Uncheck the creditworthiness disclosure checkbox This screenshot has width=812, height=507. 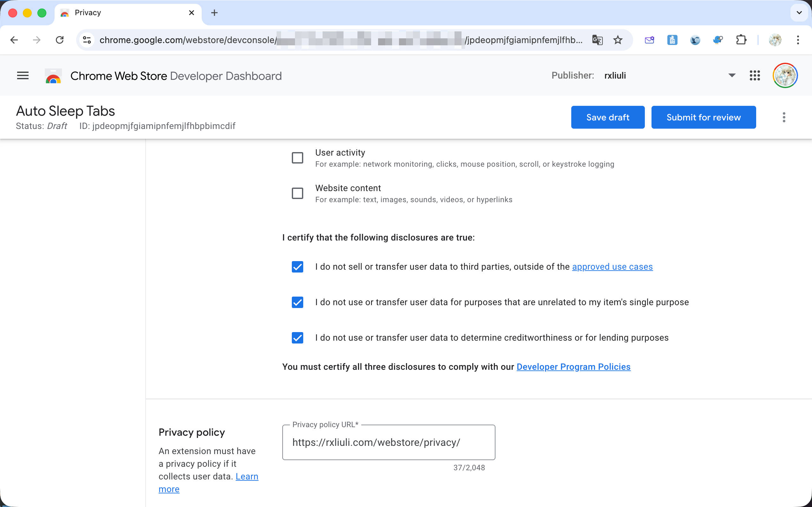click(297, 338)
